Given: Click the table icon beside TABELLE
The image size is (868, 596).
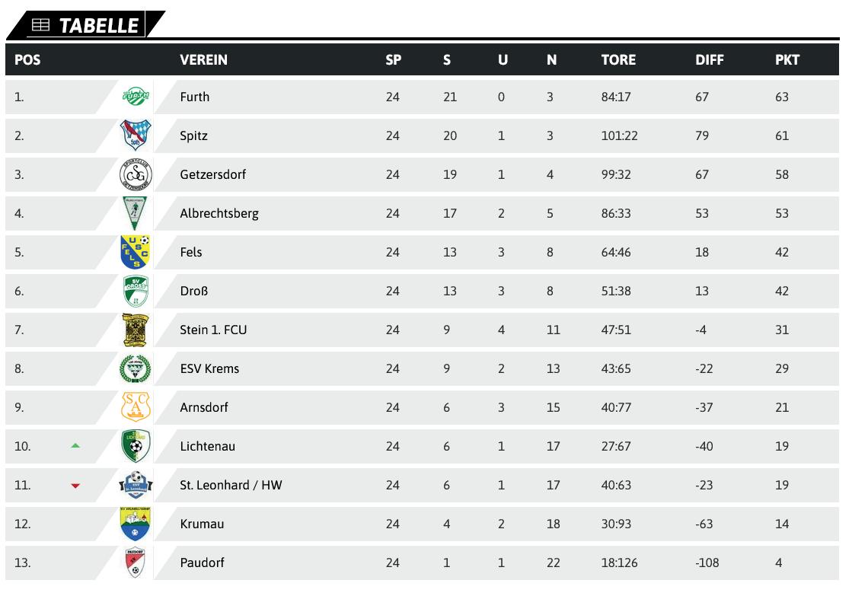Looking at the screenshot, I should (40, 25).
